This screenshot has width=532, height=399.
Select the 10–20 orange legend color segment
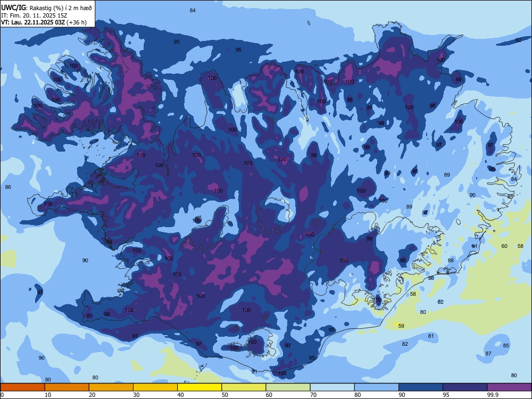coord(67,387)
